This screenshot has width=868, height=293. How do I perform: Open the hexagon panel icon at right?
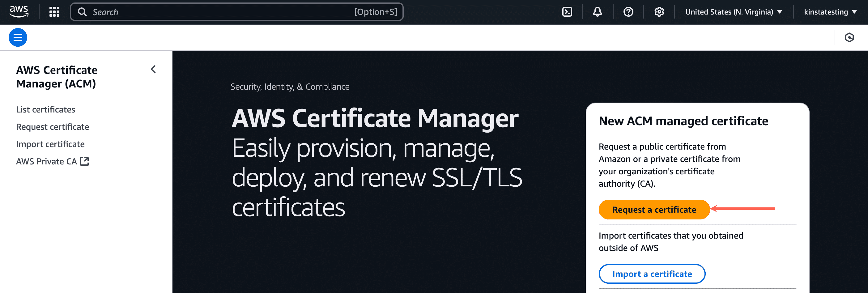coord(849,37)
